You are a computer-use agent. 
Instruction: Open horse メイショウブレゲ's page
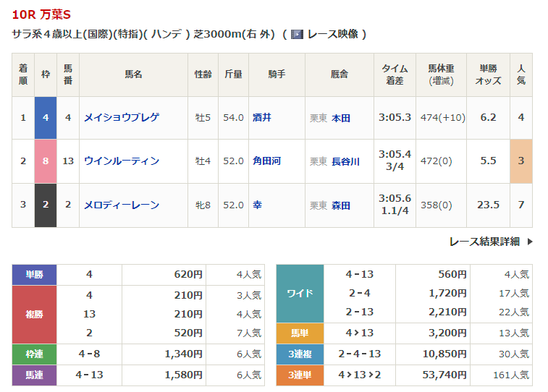click(121, 117)
